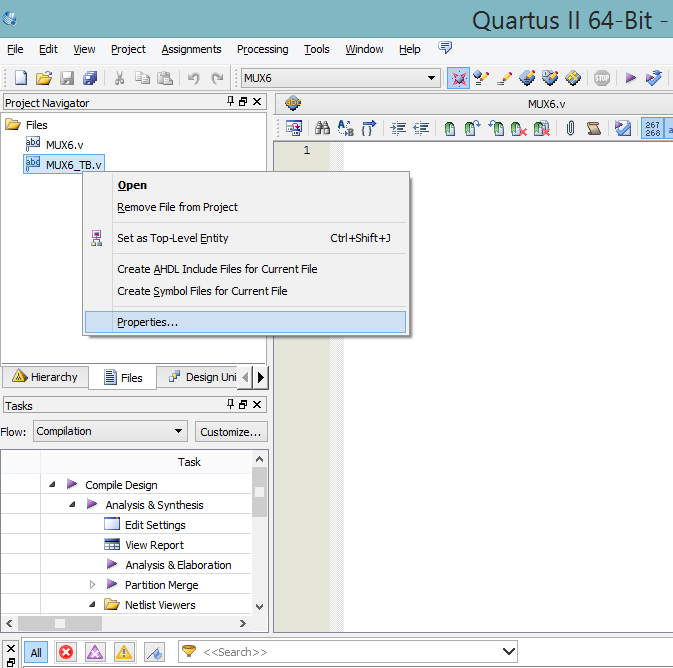Collapse the Analysis & Synthesis task
This screenshot has height=668, width=673.
tap(73, 504)
